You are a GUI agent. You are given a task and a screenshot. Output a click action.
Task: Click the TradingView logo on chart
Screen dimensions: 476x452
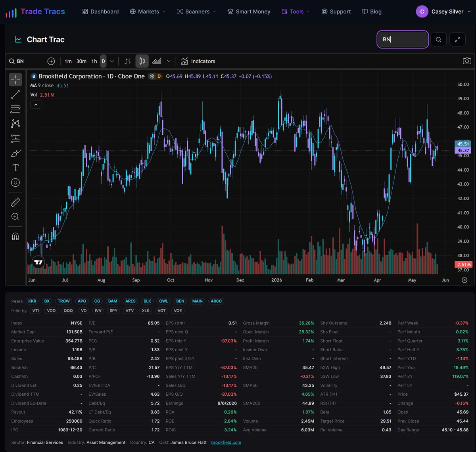[38, 262]
